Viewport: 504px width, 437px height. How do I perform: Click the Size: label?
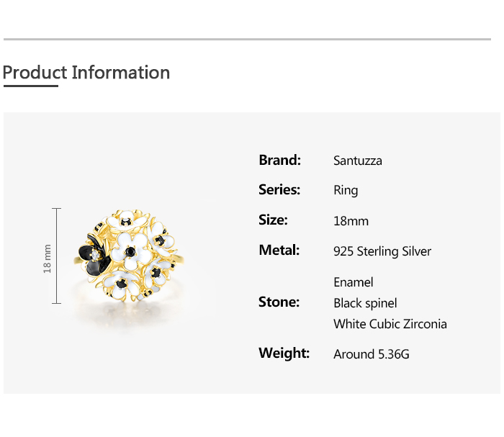pyautogui.click(x=273, y=220)
